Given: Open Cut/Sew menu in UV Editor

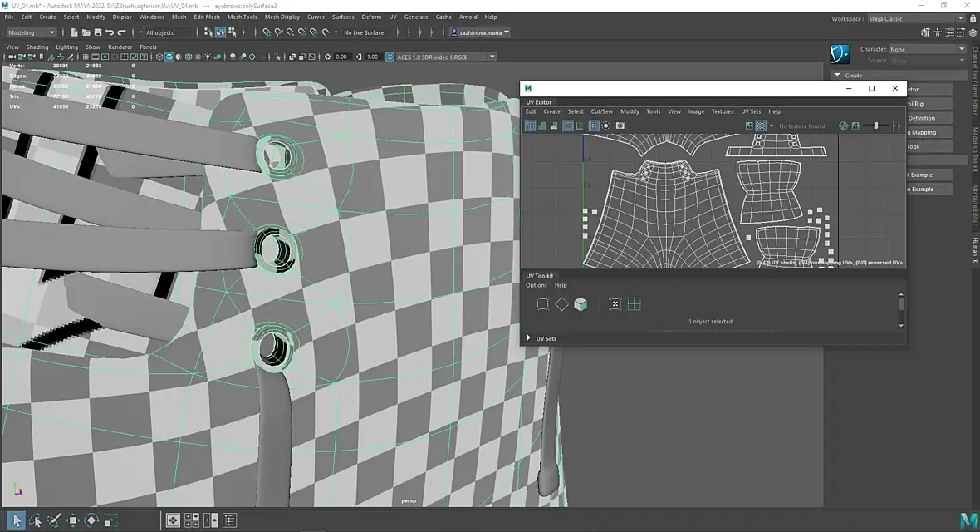Looking at the screenshot, I should [602, 111].
